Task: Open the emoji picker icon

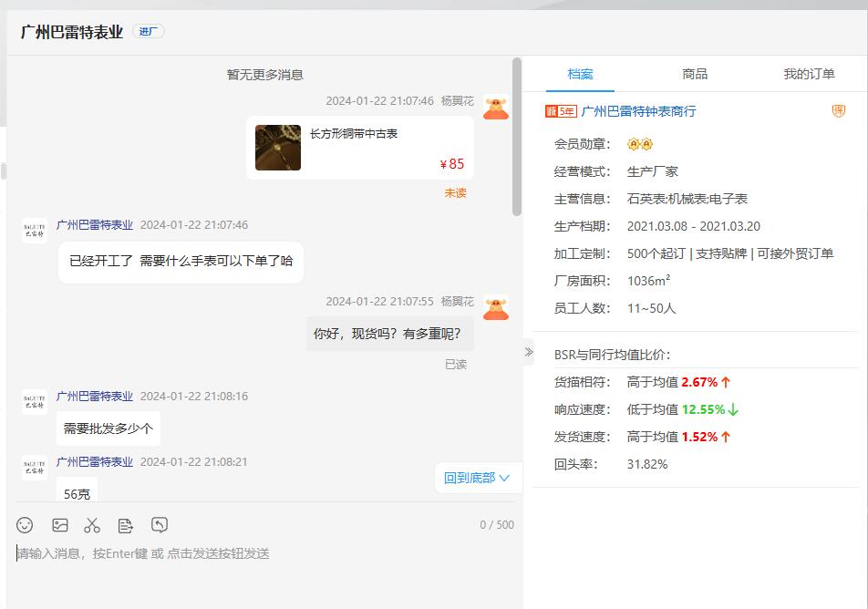Action: (25, 525)
